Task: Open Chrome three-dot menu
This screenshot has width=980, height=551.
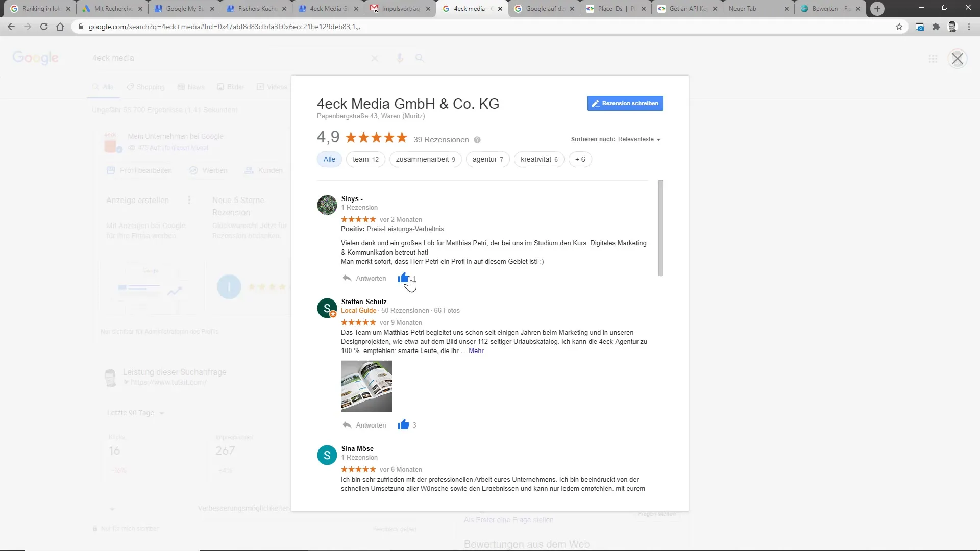Action: coord(969,27)
